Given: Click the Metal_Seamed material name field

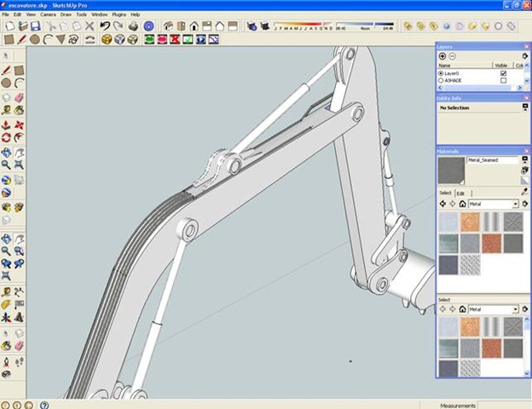Looking at the screenshot, I should tap(491, 160).
